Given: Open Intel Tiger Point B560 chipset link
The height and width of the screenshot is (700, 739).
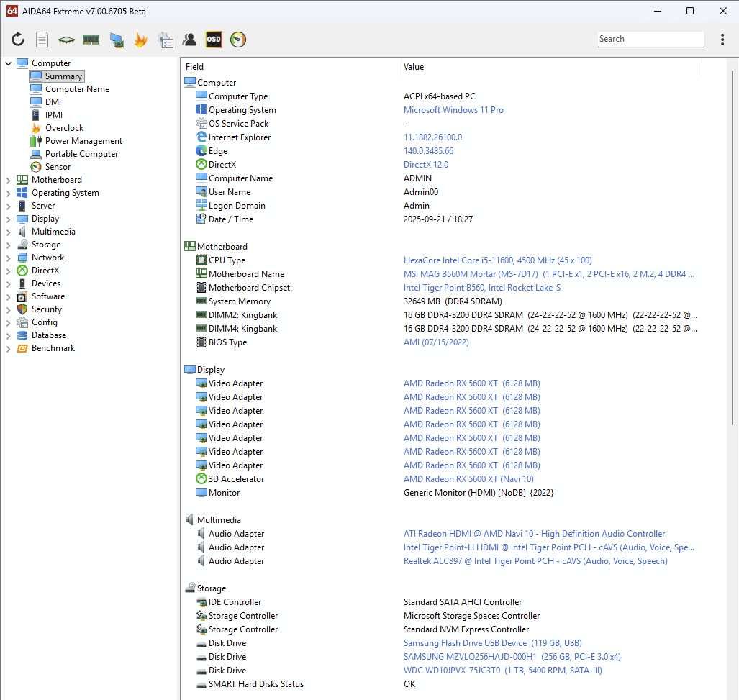Looking at the screenshot, I should (x=482, y=287).
